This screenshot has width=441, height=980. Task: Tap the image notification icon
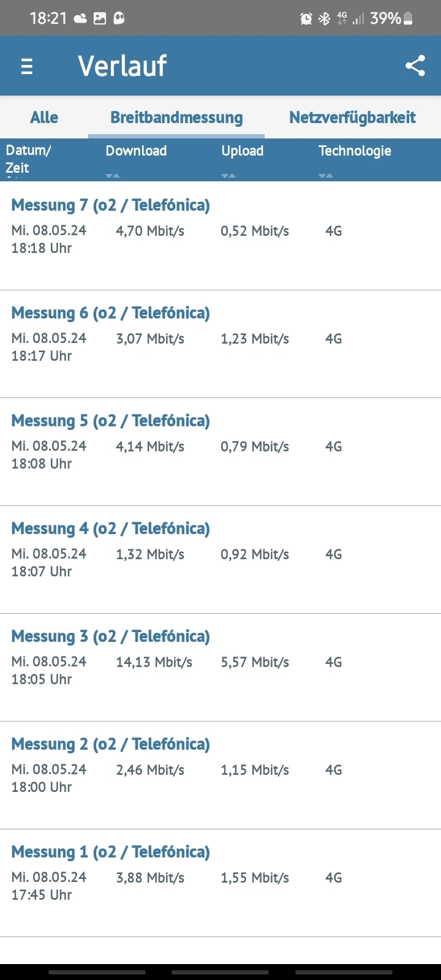pyautogui.click(x=99, y=18)
